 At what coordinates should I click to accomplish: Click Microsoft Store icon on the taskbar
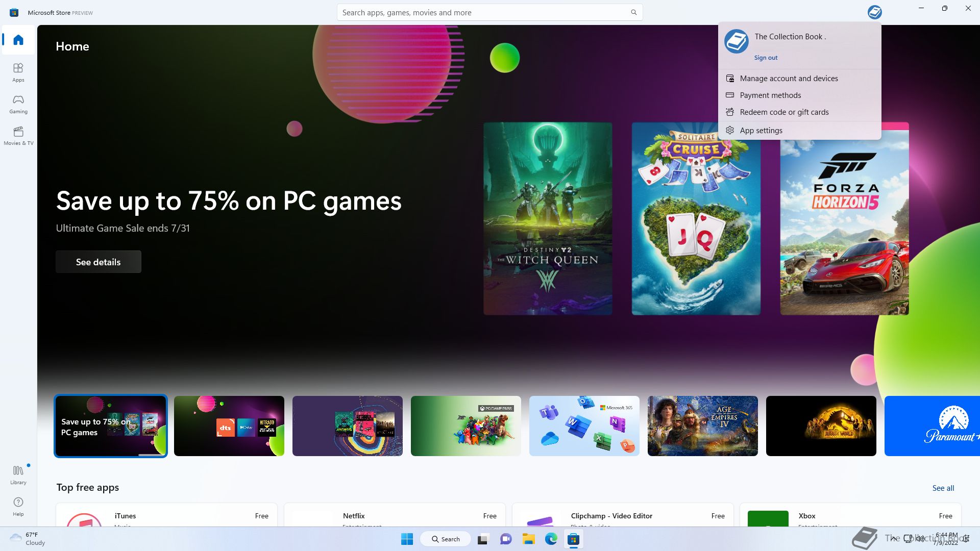coord(573,539)
